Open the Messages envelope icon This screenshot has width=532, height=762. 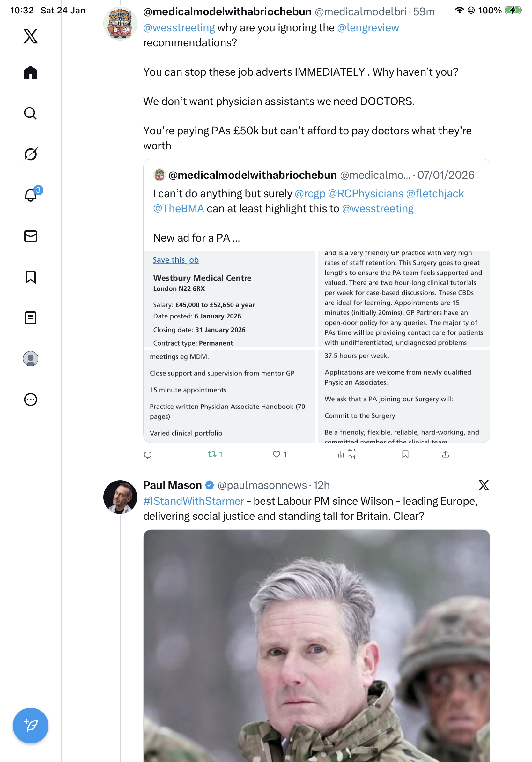click(x=31, y=236)
